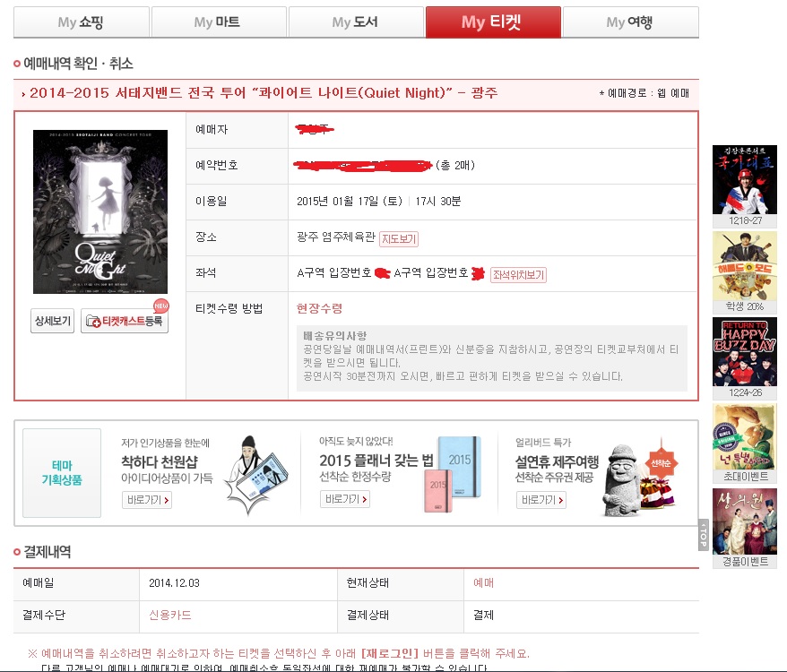Click the 신용카드 payment method link
This screenshot has height=672, width=787.
(x=170, y=615)
